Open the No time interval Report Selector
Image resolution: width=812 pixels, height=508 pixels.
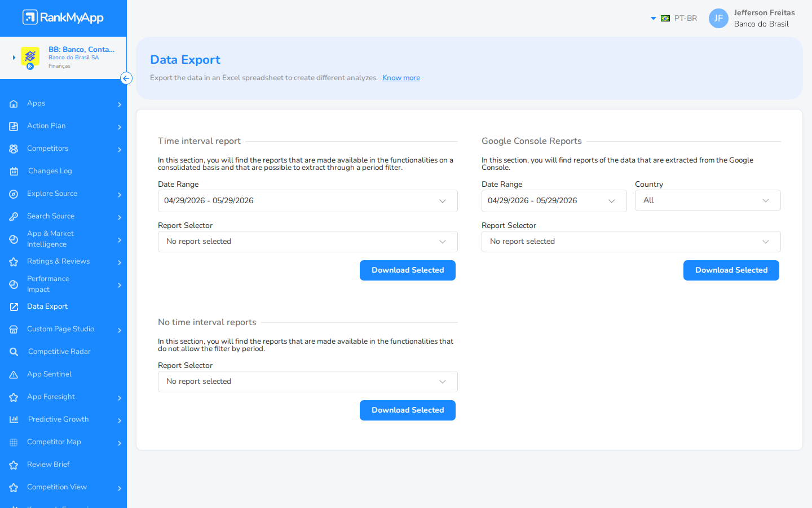[x=308, y=382]
